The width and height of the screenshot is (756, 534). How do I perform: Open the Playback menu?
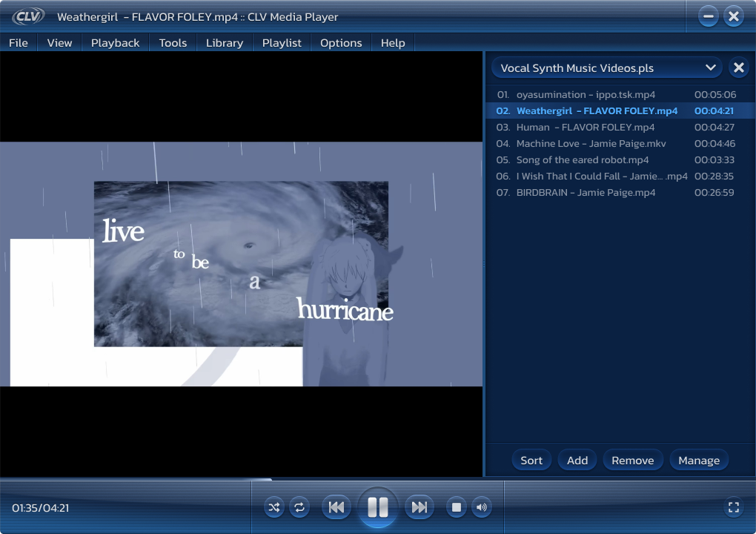tap(115, 43)
